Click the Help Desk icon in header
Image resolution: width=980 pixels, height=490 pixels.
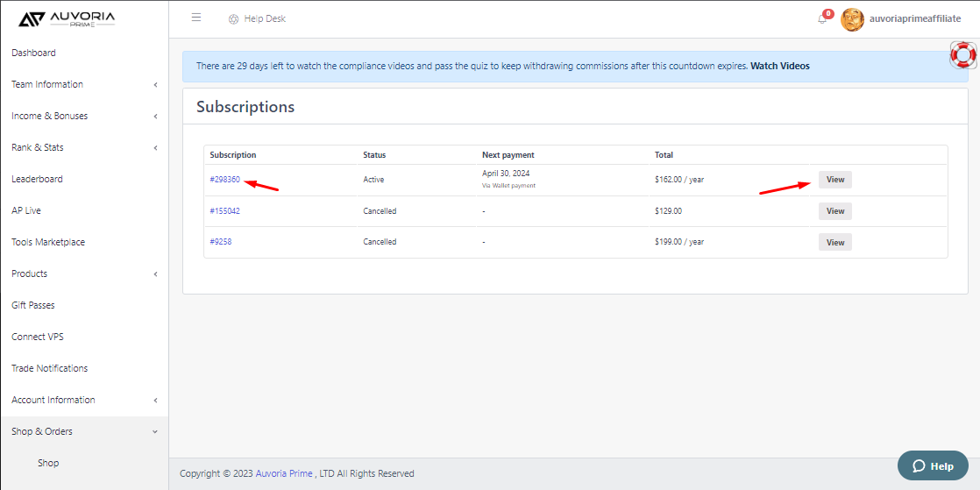tap(233, 19)
